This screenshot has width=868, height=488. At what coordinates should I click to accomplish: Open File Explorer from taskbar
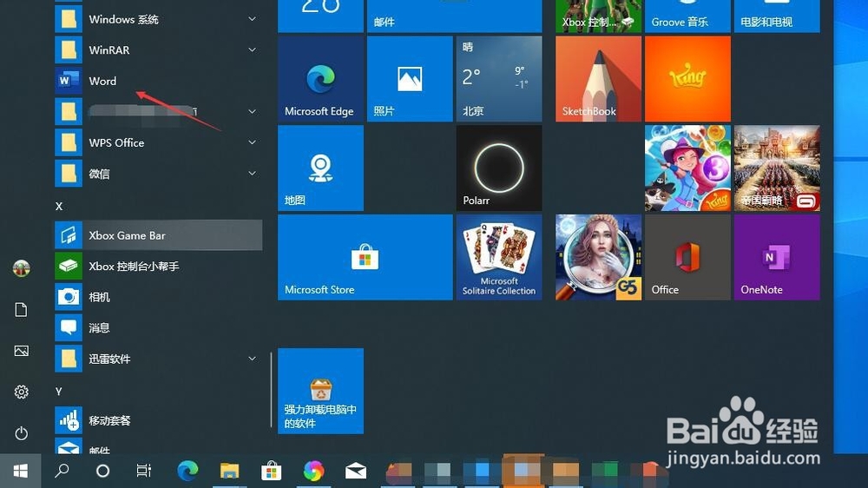pyautogui.click(x=229, y=471)
